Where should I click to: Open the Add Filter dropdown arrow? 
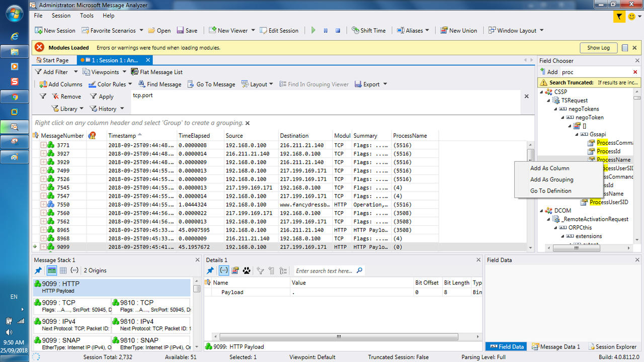pyautogui.click(x=76, y=72)
